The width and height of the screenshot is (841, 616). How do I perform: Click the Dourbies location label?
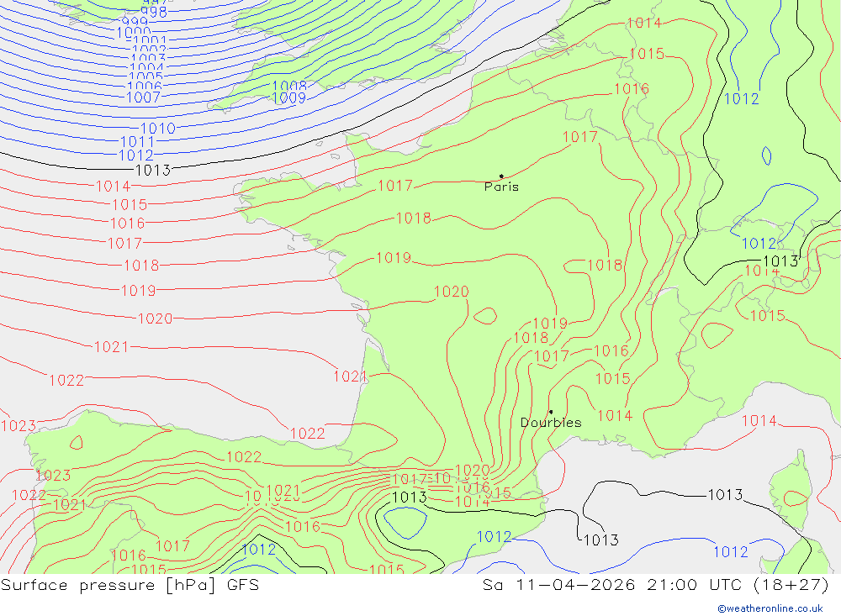(x=551, y=423)
